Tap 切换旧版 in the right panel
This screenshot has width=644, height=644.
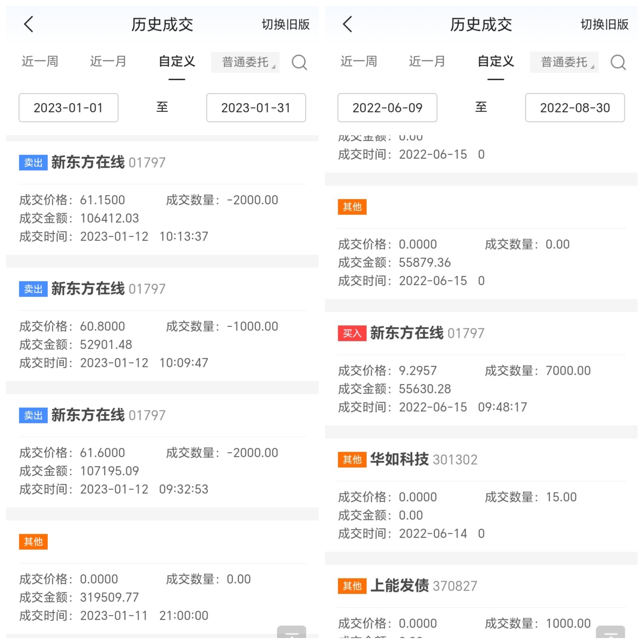point(605,24)
